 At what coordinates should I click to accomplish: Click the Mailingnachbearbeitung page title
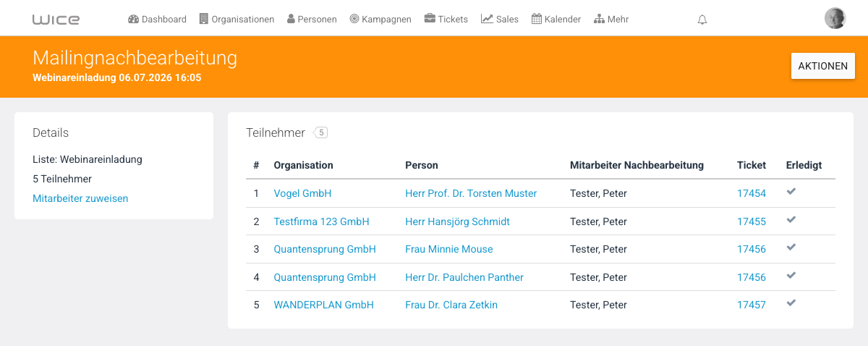(135, 58)
